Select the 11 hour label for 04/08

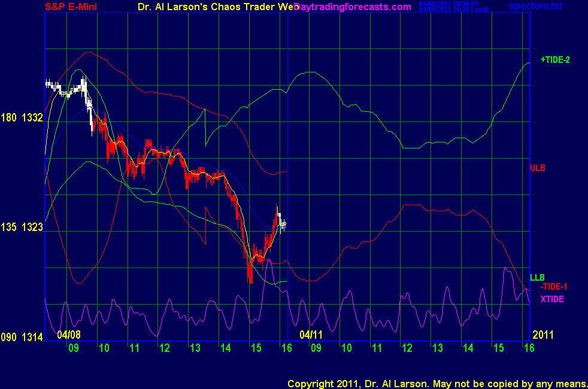134,348
